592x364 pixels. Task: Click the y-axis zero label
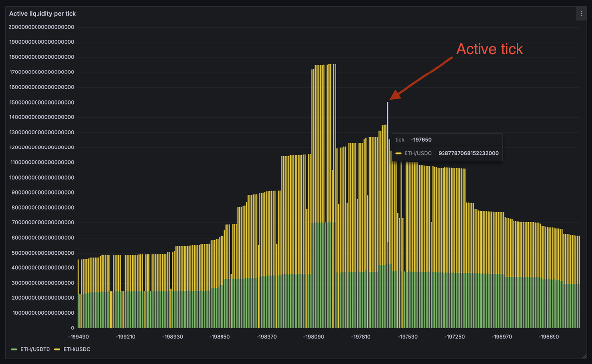click(73, 328)
